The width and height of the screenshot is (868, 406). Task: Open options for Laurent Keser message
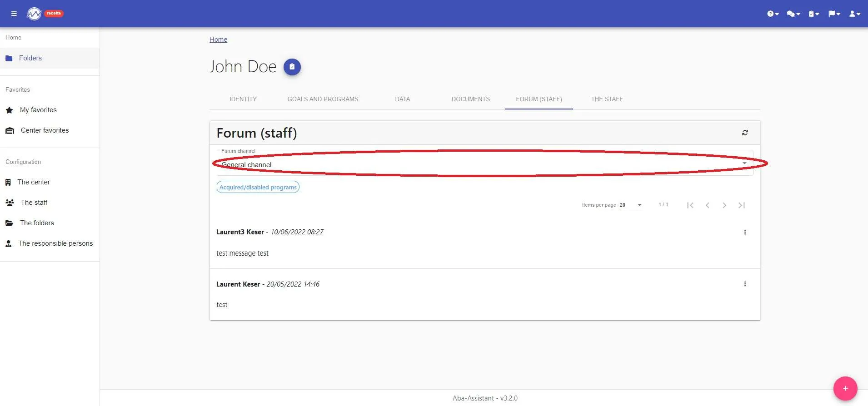745,284
